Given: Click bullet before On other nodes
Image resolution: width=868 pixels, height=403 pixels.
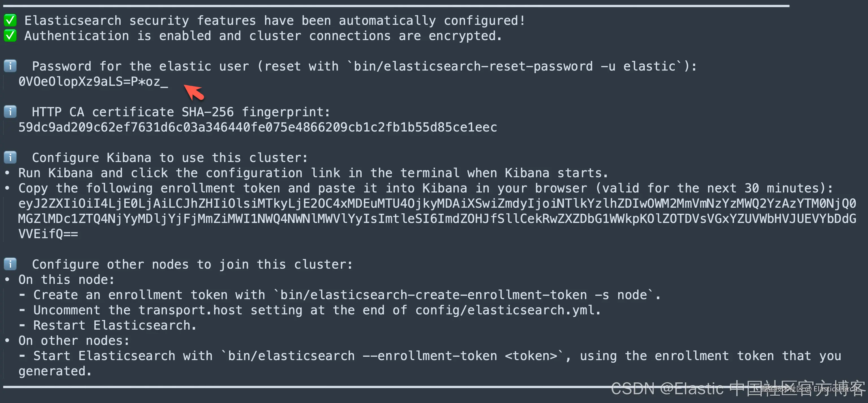Looking at the screenshot, I should click(7, 341).
